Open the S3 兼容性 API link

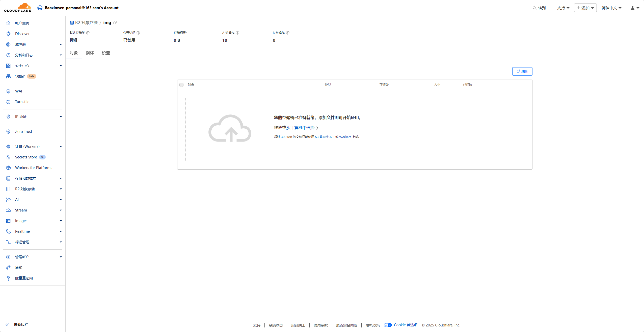(325, 137)
